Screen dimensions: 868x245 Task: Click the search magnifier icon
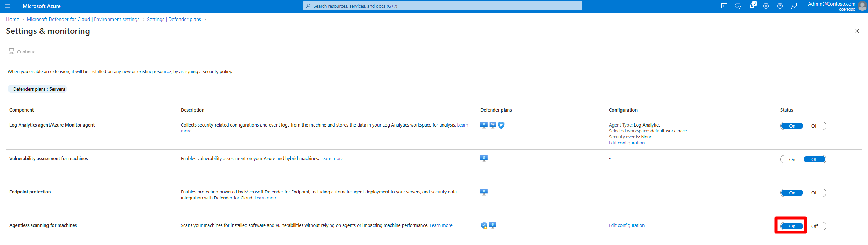click(x=308, y=6)
